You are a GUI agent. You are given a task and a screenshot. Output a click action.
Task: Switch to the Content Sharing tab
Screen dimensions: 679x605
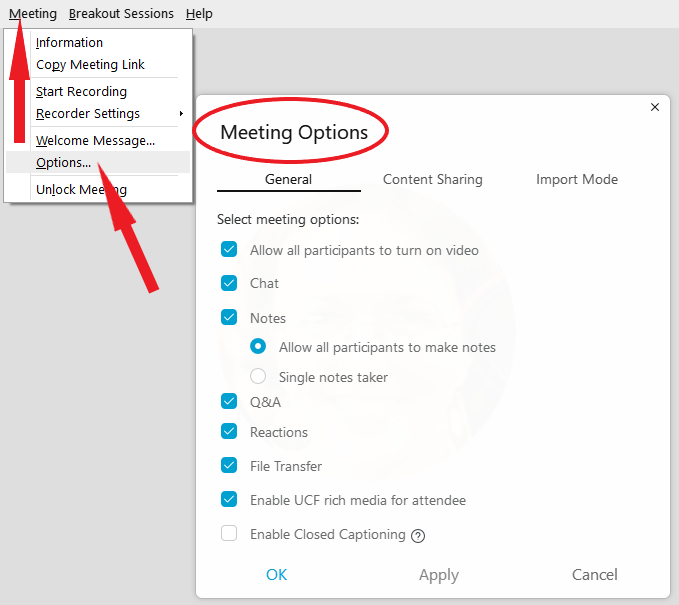[x=433, y=179]
